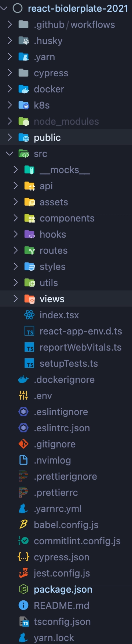132x644 pixels.
Task: Click the info icon next to README.md
Action: (x=23, y=605)
